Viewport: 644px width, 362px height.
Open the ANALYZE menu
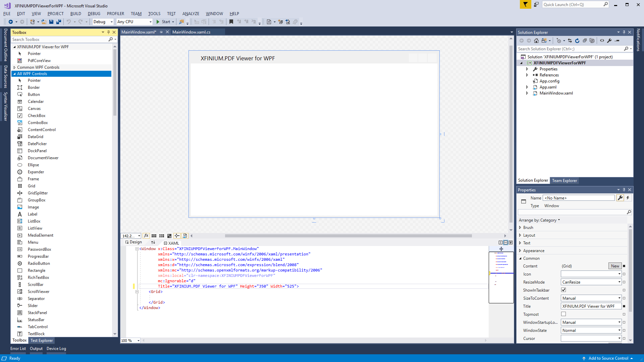[x=191, y=14]
